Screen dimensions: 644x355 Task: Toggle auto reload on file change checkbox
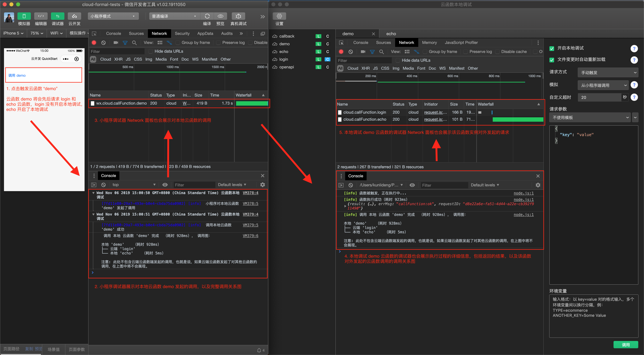point(552,60)
